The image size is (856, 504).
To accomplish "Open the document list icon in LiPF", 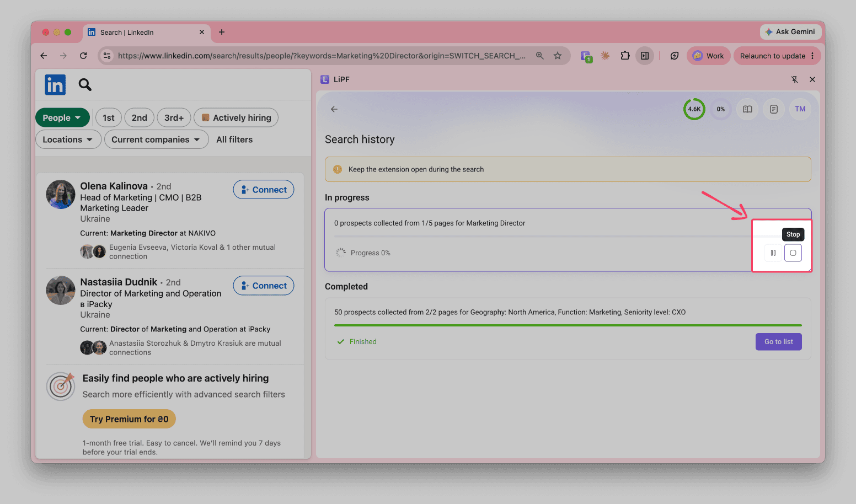I will 774,109.
